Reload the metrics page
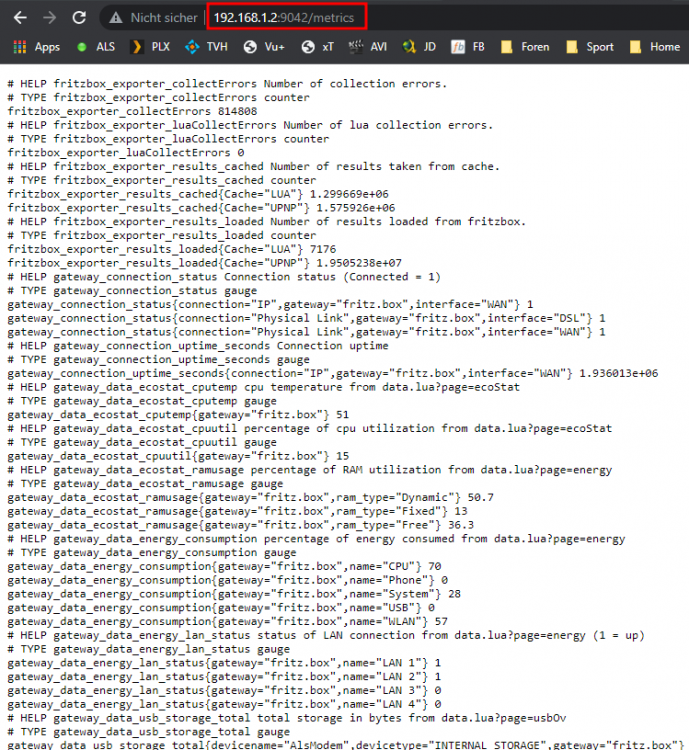 click(x=79, y=18)
